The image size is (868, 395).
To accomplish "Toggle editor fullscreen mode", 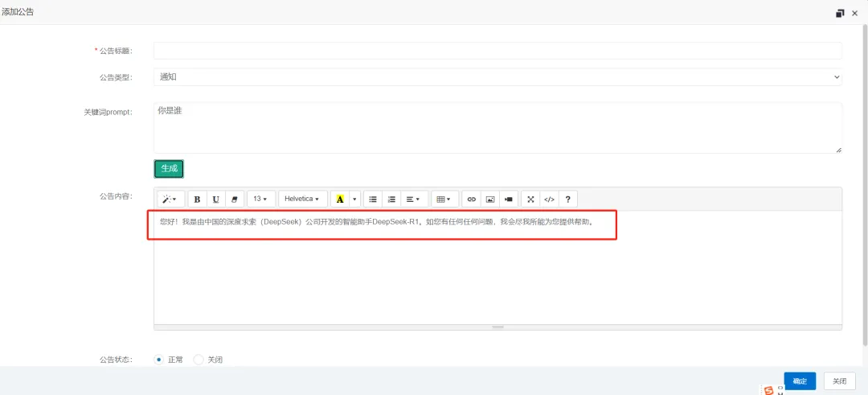I will pos(530,199).
